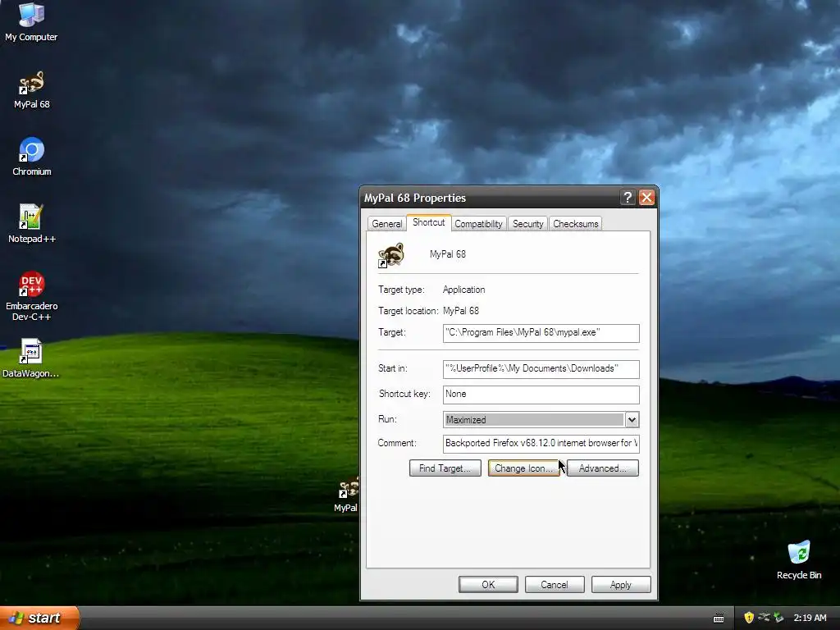
Task: Open the Run mode combo box showing Maximized
Action: pos(541,419)
